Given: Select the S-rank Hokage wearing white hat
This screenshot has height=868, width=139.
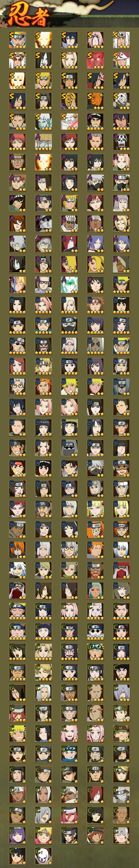Looking at the screenshot, I should [121, 61].
